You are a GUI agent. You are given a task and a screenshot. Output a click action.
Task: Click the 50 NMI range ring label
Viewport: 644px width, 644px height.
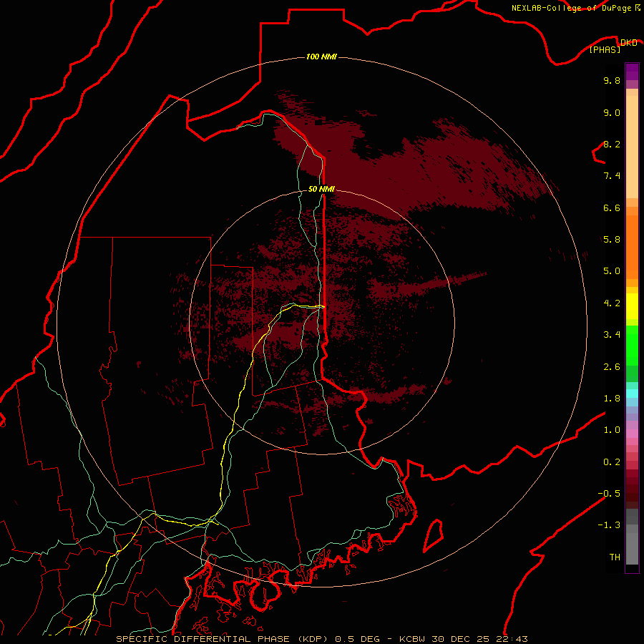pos(321,189)
